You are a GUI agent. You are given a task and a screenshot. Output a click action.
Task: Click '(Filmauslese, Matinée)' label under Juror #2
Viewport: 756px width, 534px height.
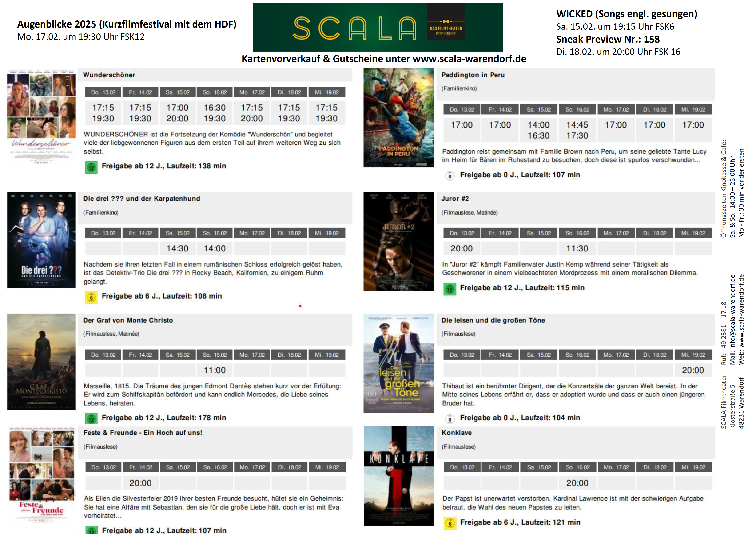(469, 213)
